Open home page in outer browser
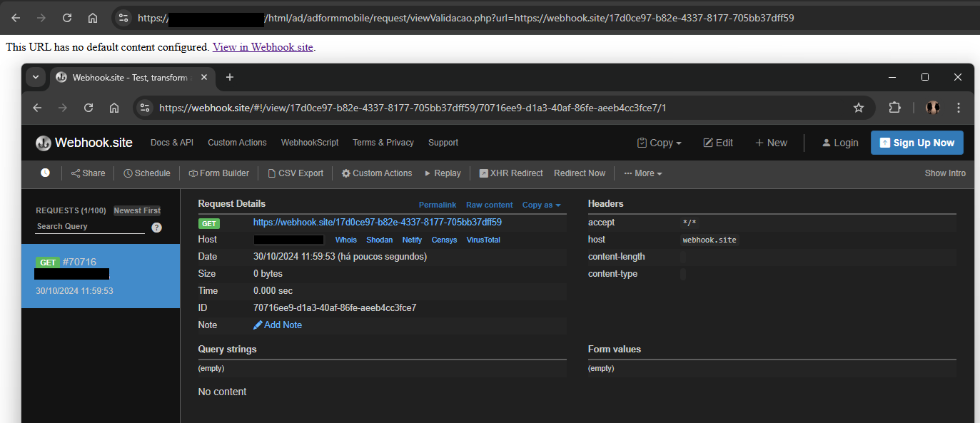The height and width of the screenshot is (423, 980). point(93,18)
